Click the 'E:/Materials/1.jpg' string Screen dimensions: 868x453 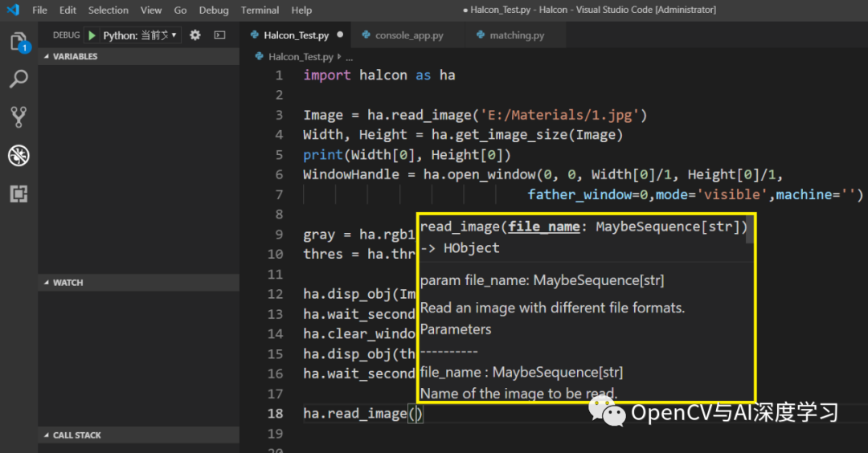pos(559,115)
